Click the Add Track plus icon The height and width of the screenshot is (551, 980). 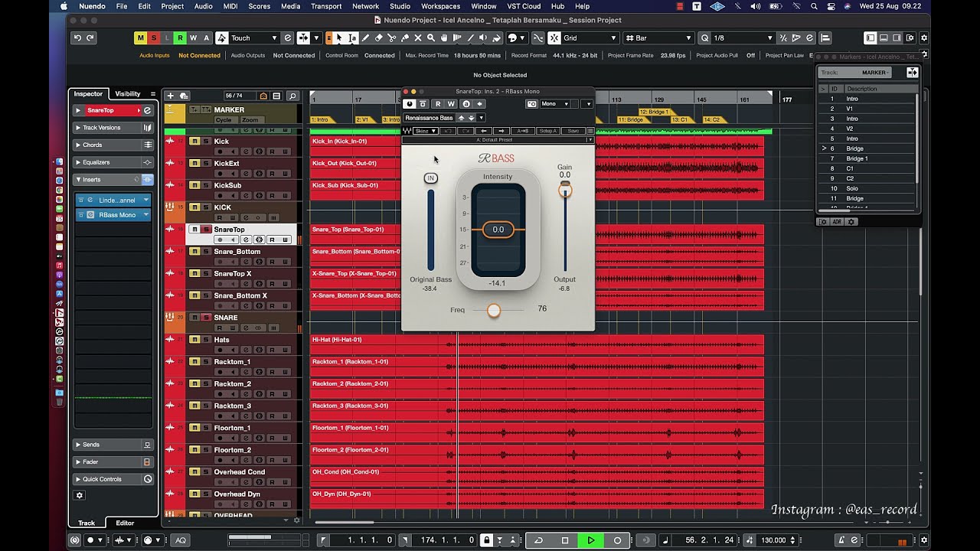point(171,96)
